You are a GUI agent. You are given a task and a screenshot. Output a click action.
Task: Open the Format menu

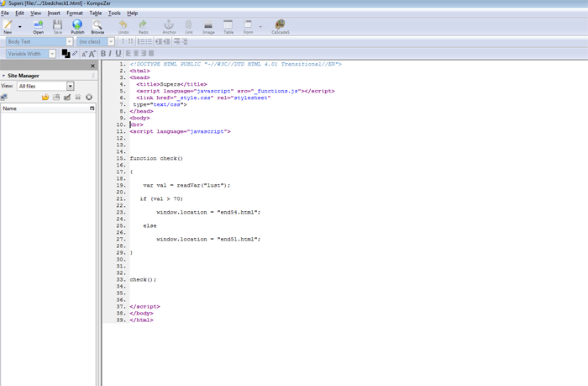[75, 13]
